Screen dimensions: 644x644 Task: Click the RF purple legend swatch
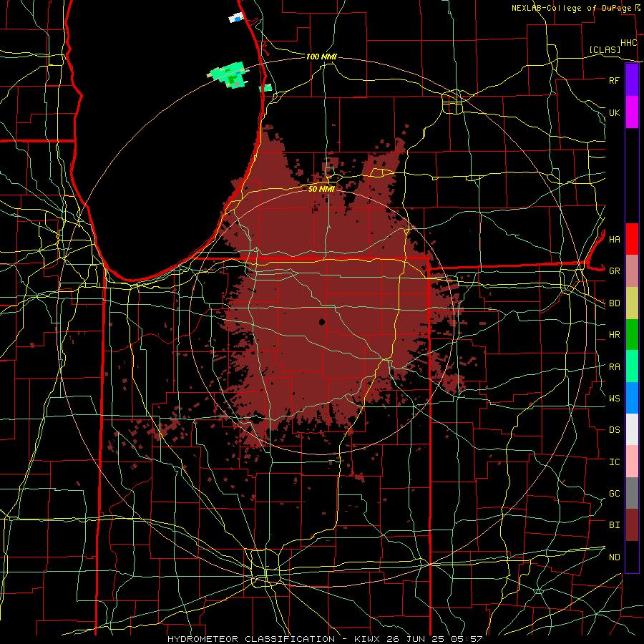coord(632,80)
